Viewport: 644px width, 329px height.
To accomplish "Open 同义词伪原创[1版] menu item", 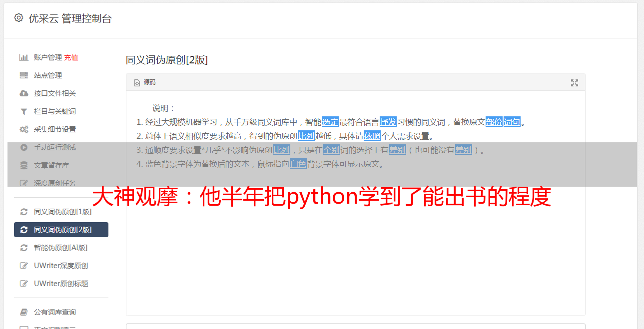I will tap(61, 212).
